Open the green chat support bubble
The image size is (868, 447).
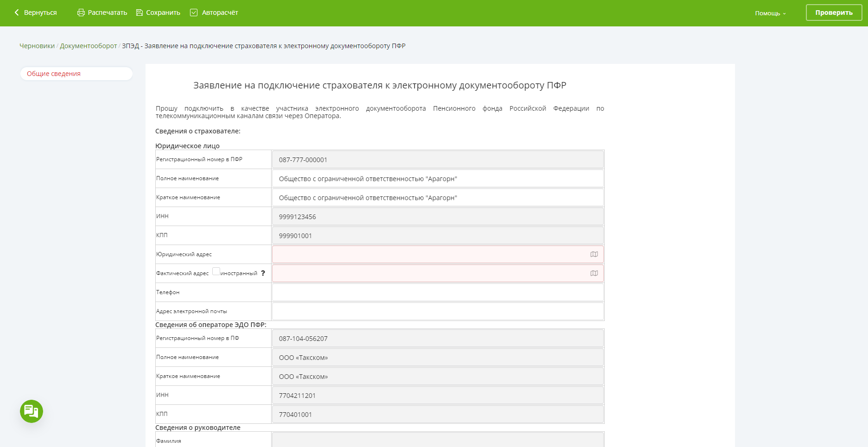tap(32, 411)
